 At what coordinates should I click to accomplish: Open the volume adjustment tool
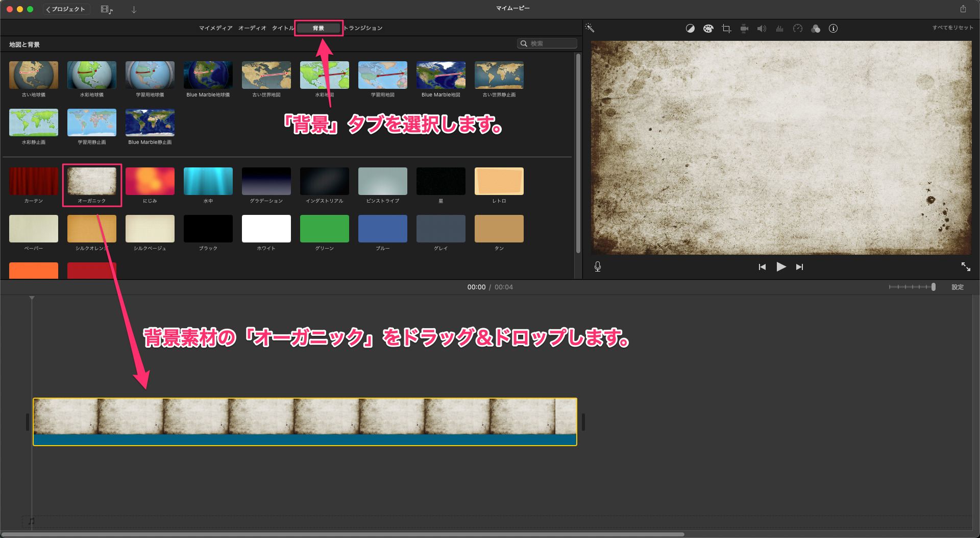[x=762, y=29]
